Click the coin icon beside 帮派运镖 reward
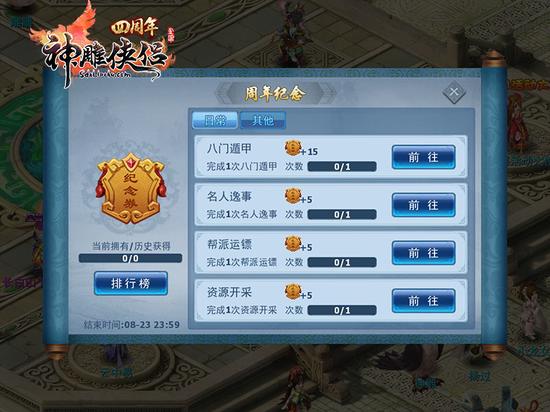 pyautogui.click(x=293, y=244)
